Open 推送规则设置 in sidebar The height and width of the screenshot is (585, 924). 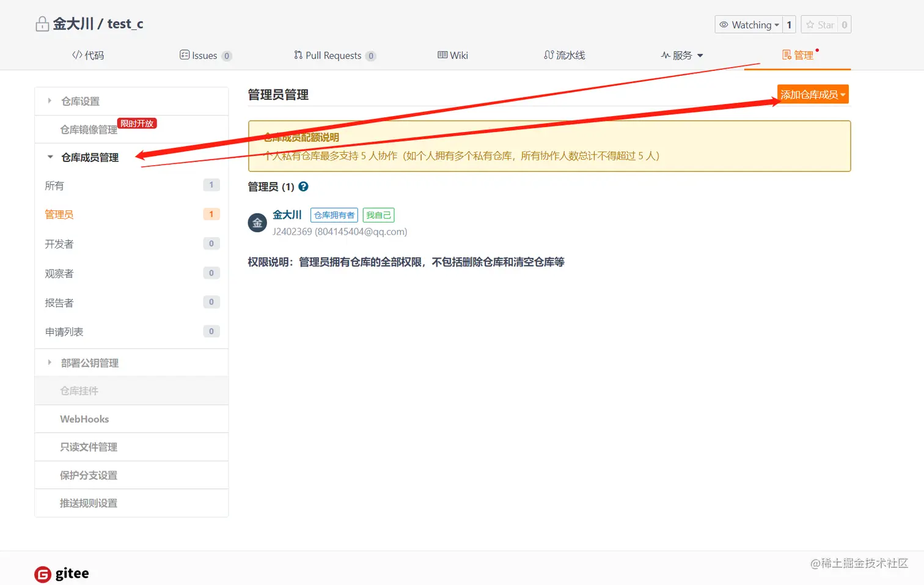(x=131, y=503)
